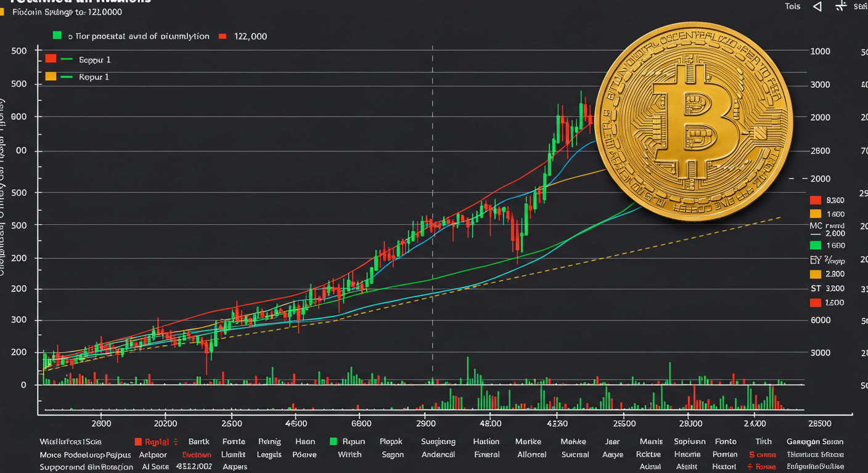
Task: Click the red swatch beside 1,500
Action: [x=815, y=302]
